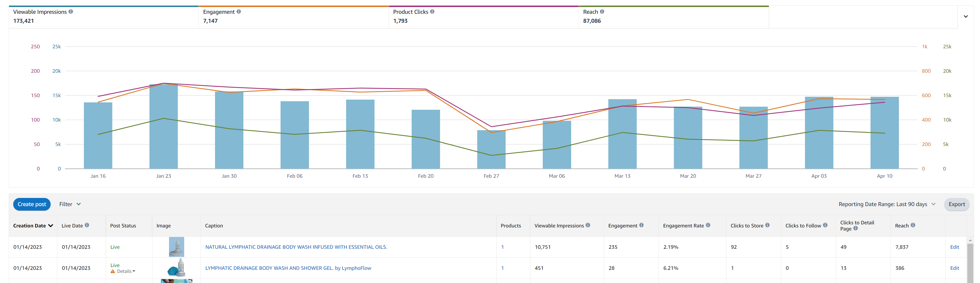Screen dimensions: 980x283
Task: Open the Filter dropdown
Action: coord(70,204)
